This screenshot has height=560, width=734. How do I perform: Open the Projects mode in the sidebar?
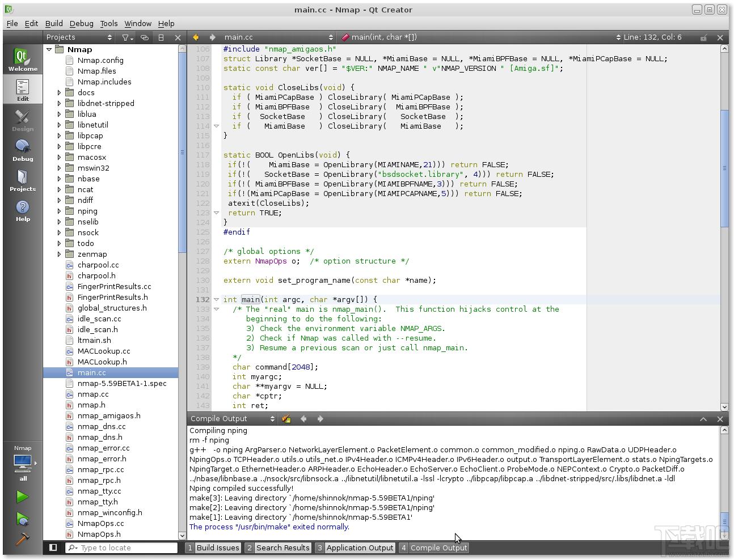click(x=23, y=180)
